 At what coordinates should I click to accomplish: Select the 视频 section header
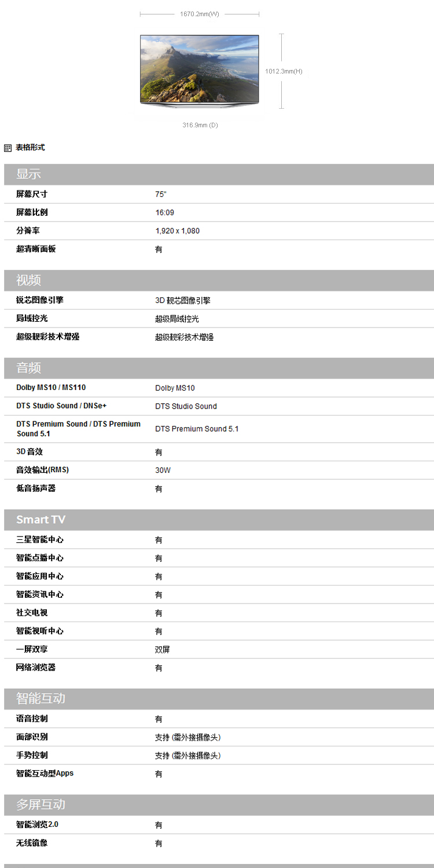[x=28, y=281]
